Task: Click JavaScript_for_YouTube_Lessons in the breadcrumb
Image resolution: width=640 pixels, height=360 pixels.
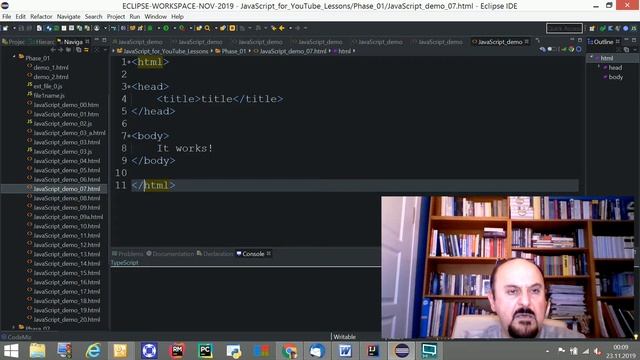Action: pos(166,51)
